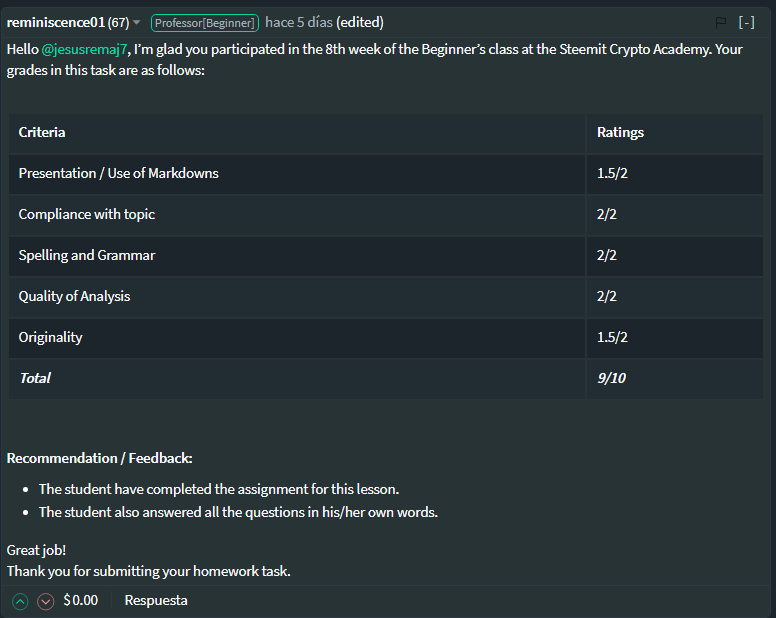Viewport: 776px width, 618px height.
Task: Select the Ratings header cell
Action: coord(675,133)
